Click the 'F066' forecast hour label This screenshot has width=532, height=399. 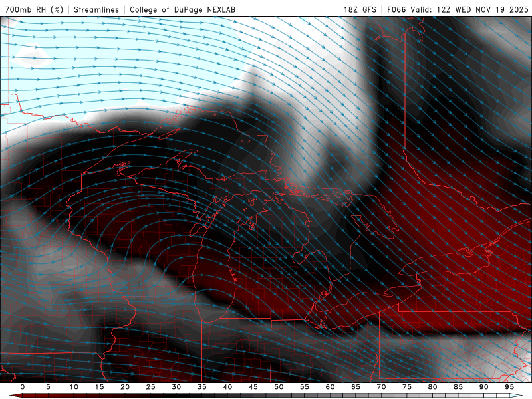click(x=396, y=9)
